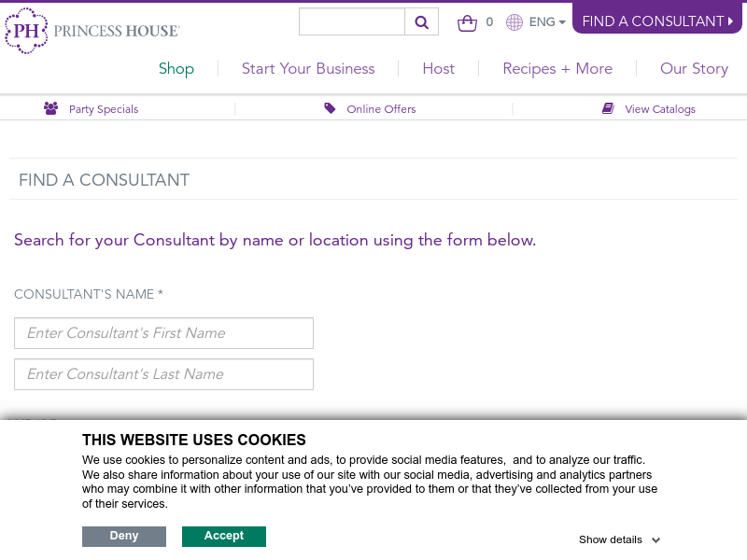Accept cookies in the banner

[x=224, y=536]
